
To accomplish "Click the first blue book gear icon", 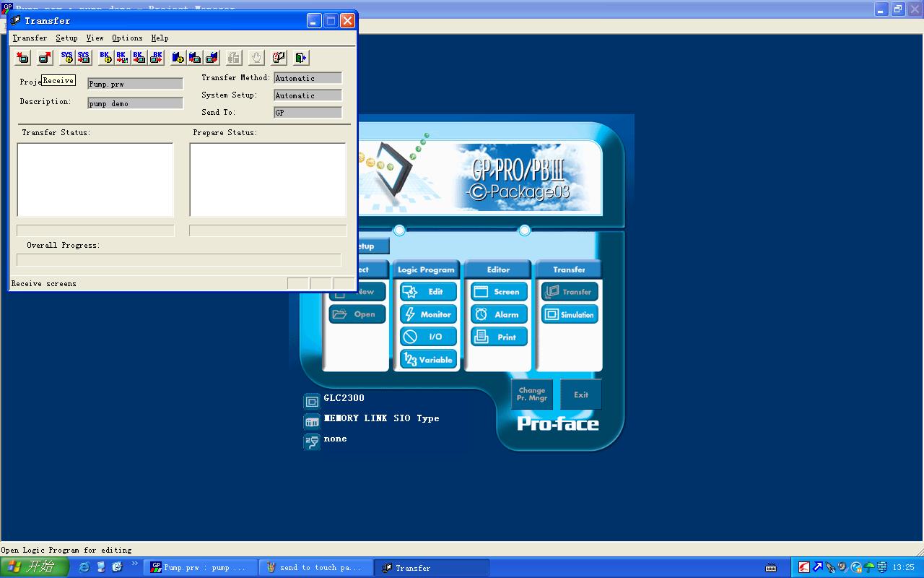I will [178, 57].
